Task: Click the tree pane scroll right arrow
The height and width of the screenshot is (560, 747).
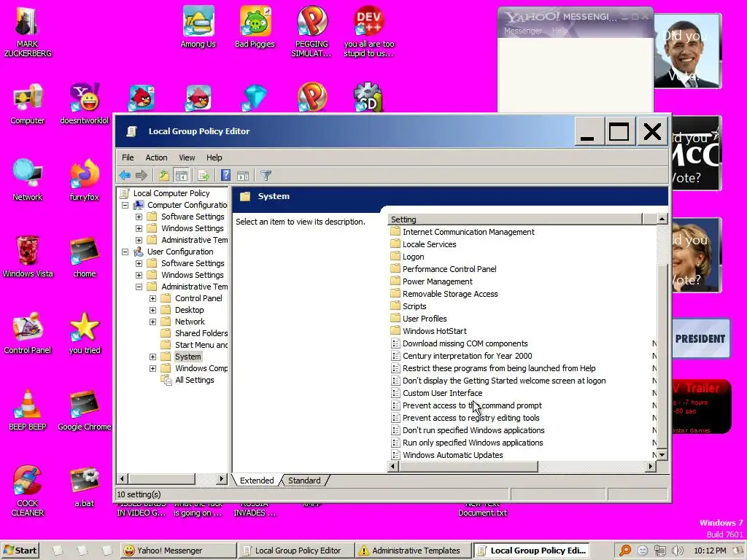Action: 221,478
